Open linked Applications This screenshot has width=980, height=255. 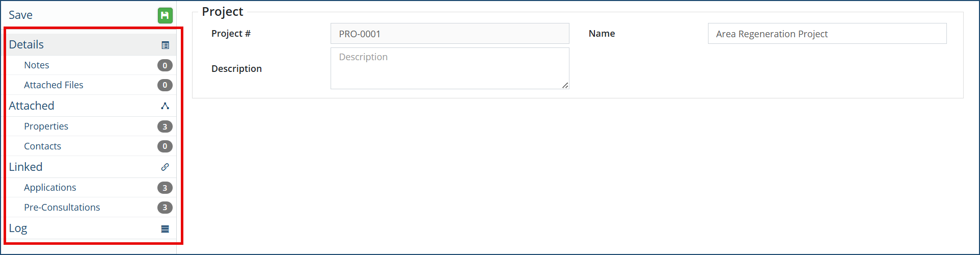tap(50, 188)
